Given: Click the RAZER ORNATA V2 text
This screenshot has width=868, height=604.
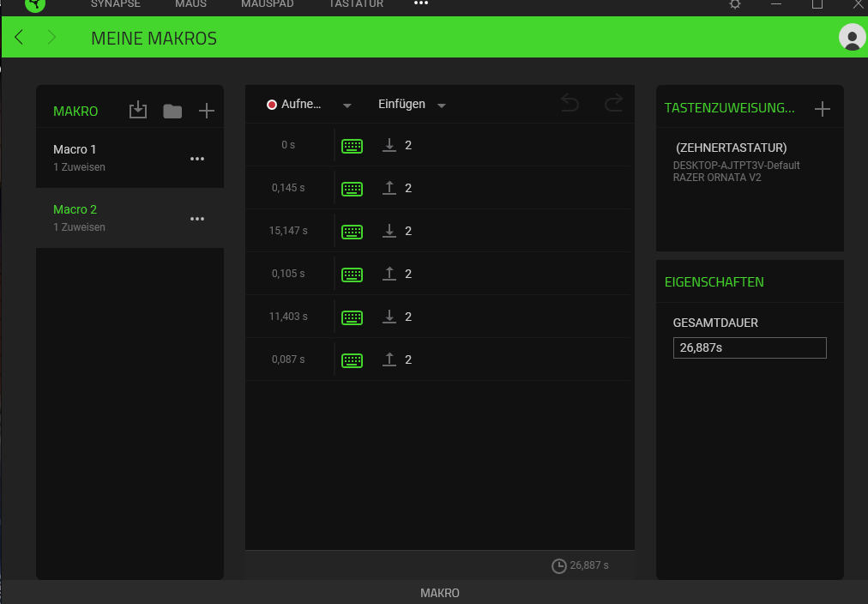Looking at the screenshot, I should tap(717, 178).
